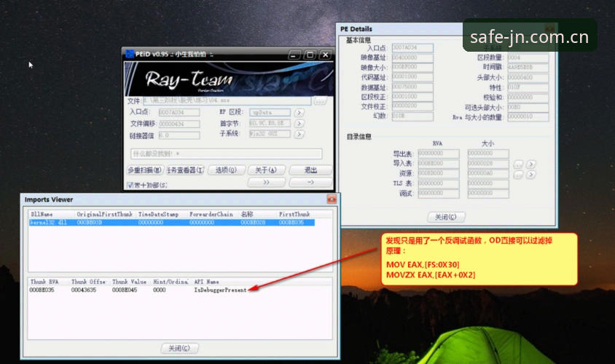Image resolution: width=615 pixels, height=364 pixels.
Task: Click the Thunk RVA column header
Action: pos(44,282)
